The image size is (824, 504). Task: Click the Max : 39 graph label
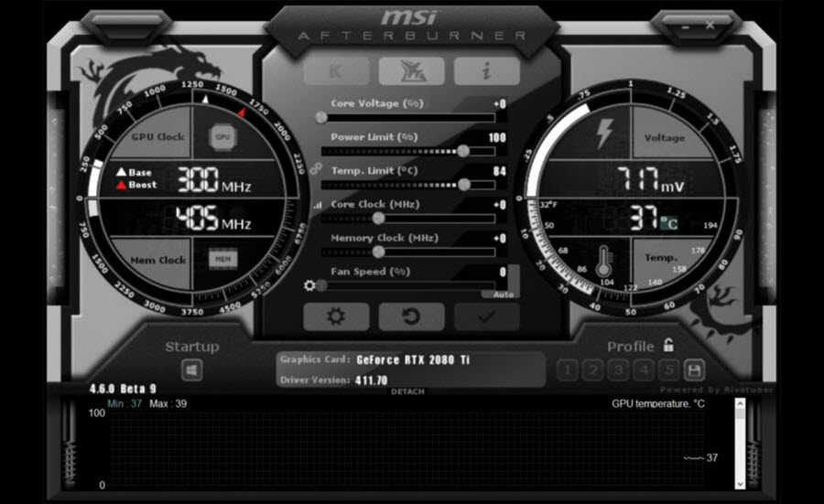[168, 403]
